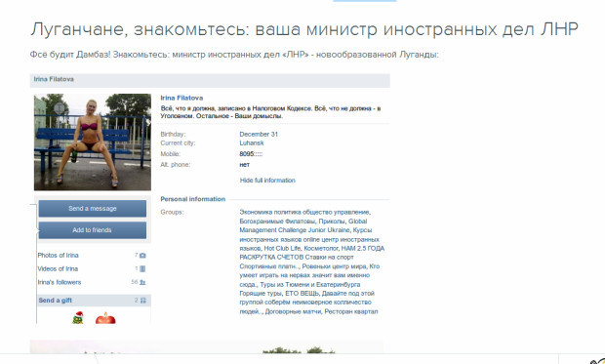Open the Hot Club Life group link
Screen dimensions: 605x364
(282, 248)
